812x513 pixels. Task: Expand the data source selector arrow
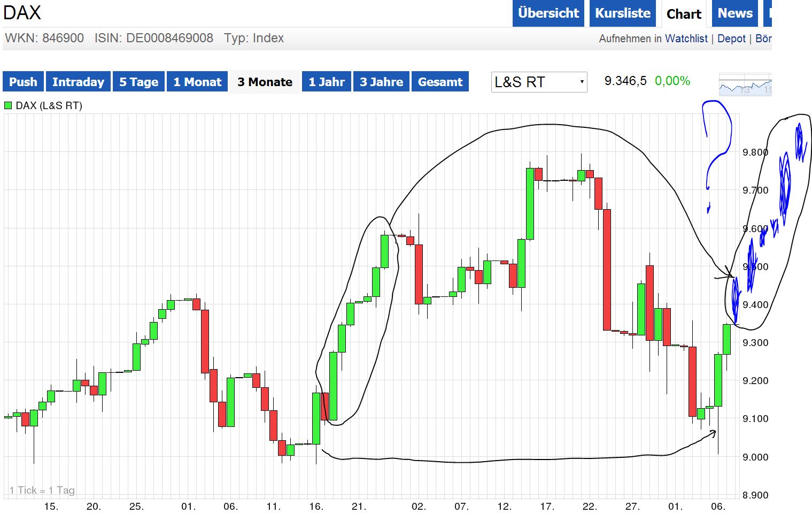[x=581, y=82]
